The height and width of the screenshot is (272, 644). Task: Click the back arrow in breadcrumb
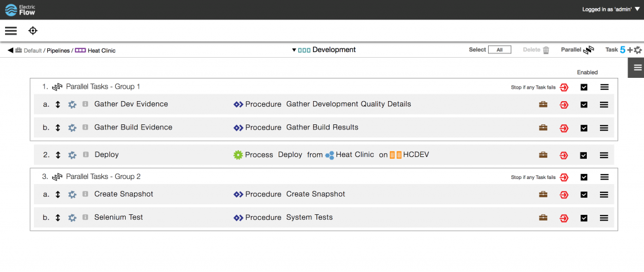[x=10, y=50]
